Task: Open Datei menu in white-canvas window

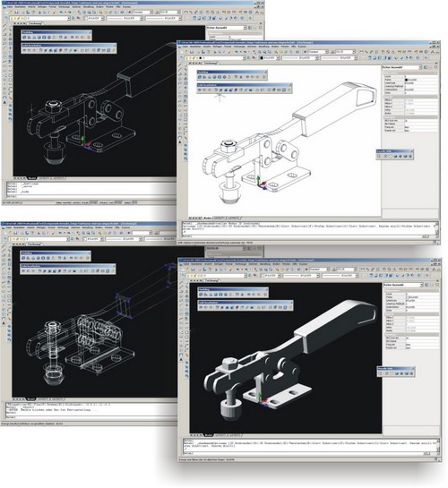Action: coord(185,47)
